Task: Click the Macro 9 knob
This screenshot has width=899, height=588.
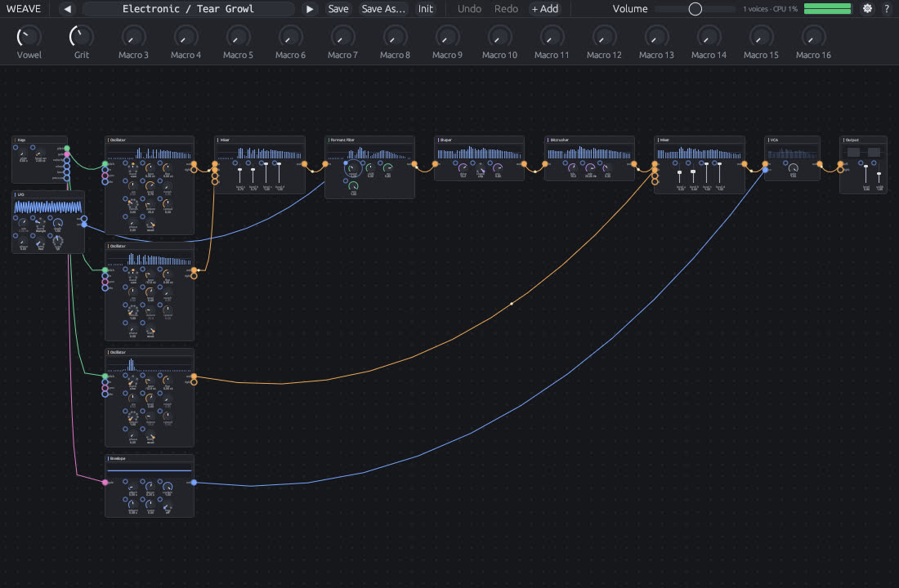Action: pos(447,37)
